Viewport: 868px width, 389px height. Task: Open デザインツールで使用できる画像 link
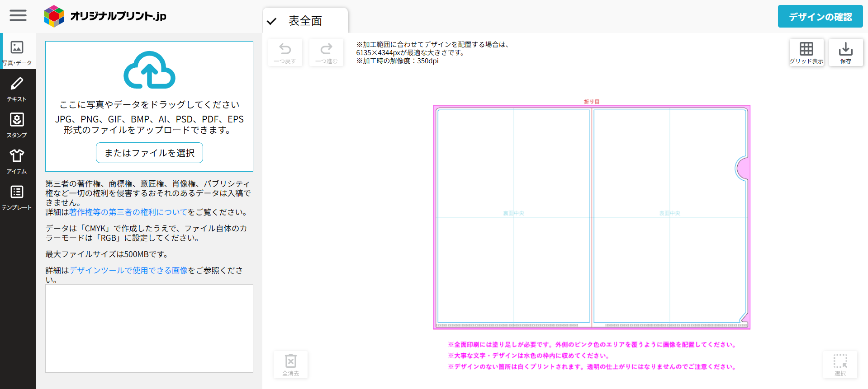click(128, 270)
